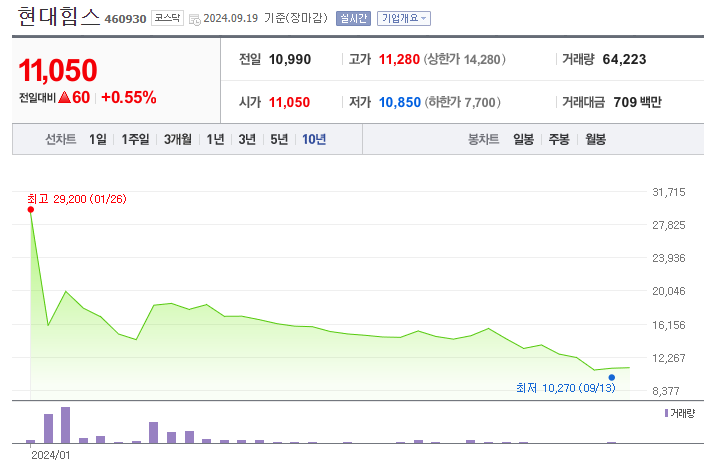The width and height of the screenshot is (704, 462).
Task: Click the current price 11,050
Action: coord(58,70)
